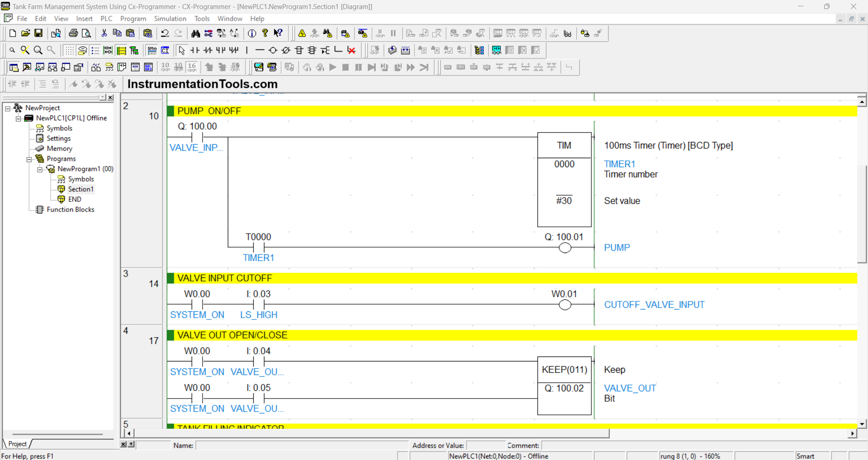Toggle show rung comments button
Viewport: 868px width, 460px height.
pyautogui.click(x=82, y=50)
